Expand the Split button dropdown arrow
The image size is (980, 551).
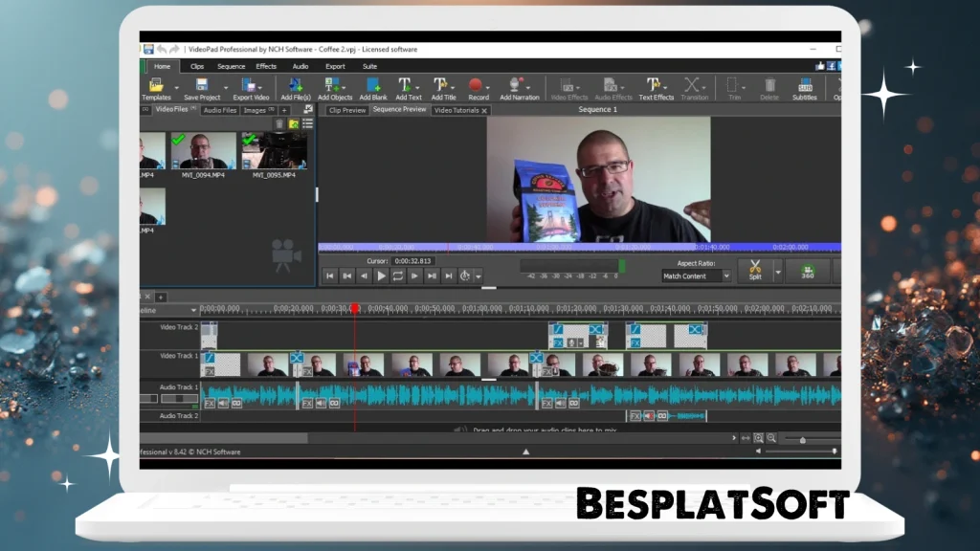(777, 272)
